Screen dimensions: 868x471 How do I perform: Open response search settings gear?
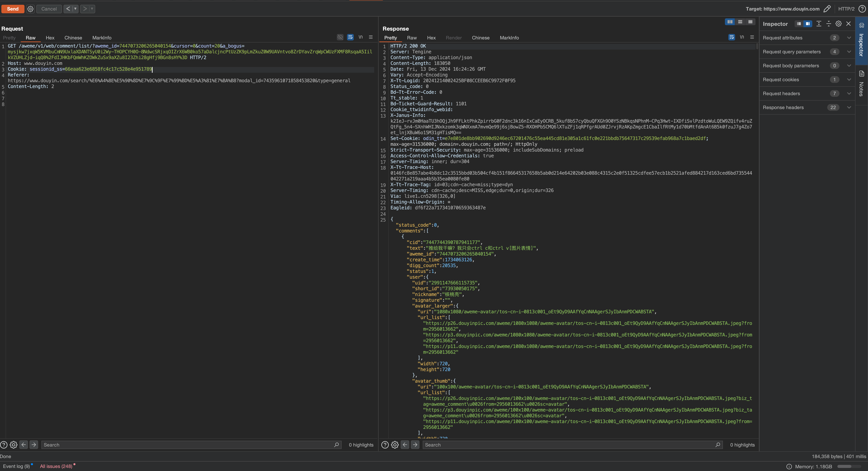click(395, 445)
